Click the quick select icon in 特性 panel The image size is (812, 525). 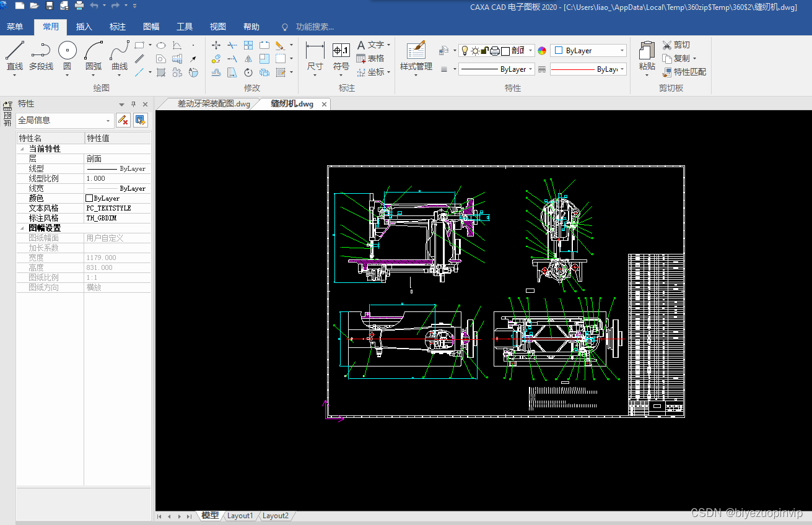(141, 120)
